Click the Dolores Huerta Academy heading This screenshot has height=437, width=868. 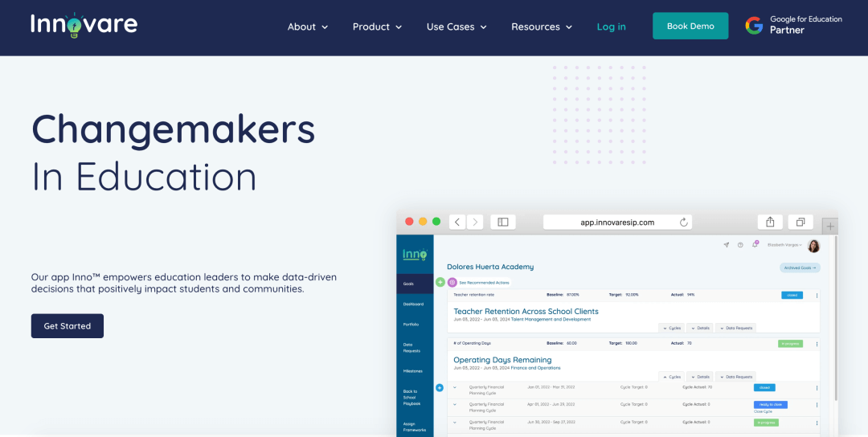490,267
